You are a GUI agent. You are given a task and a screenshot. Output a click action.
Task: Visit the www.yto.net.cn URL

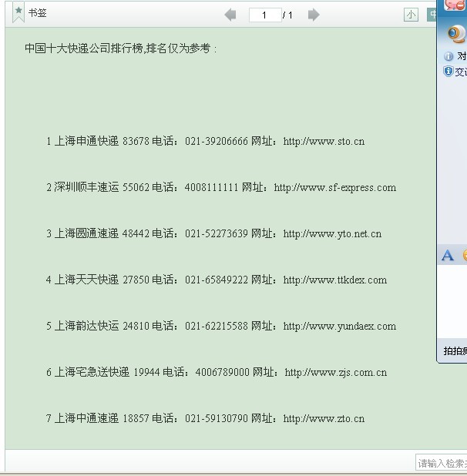tap(332, 234)
